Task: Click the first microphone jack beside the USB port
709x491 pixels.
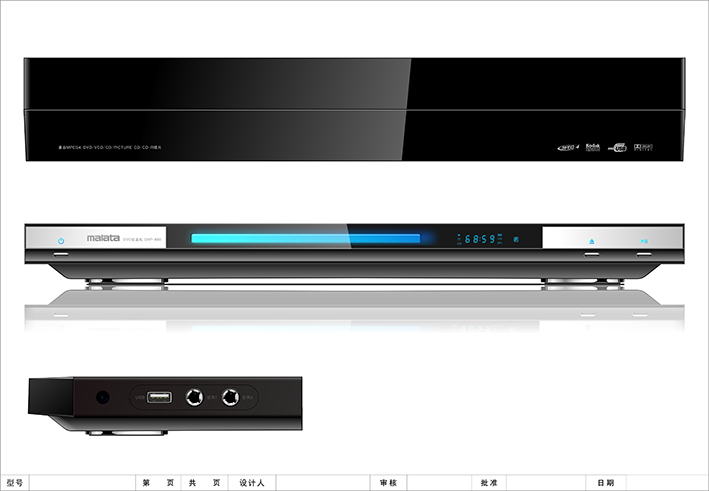Action: click(x=192, y=398)
